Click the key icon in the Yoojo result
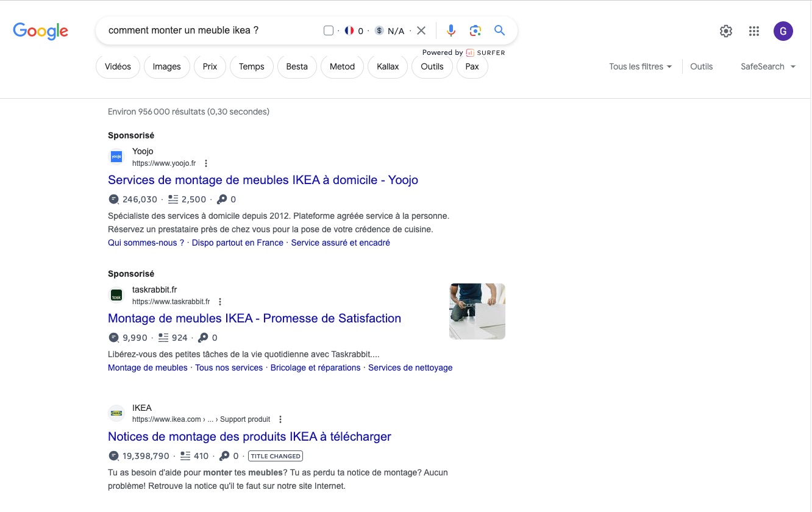Viewport: 812px width, 512px height. click(x=222, y=199)
